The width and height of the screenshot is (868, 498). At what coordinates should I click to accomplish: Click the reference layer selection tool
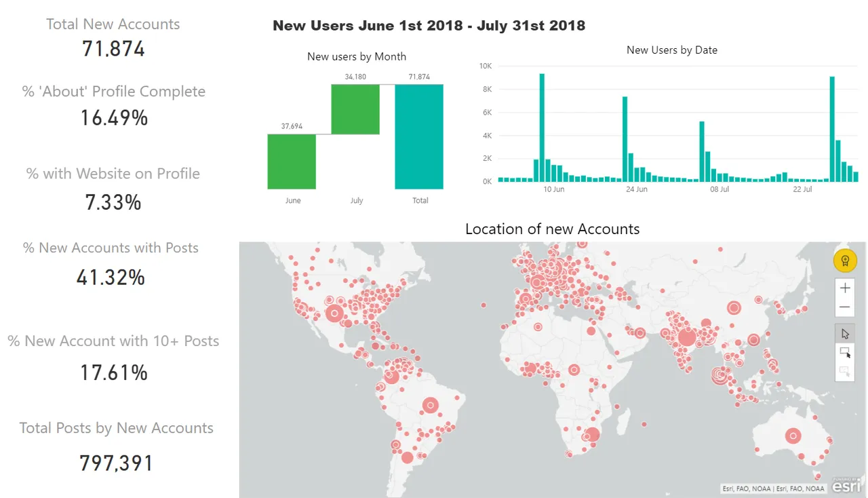[x=845, y=371]
